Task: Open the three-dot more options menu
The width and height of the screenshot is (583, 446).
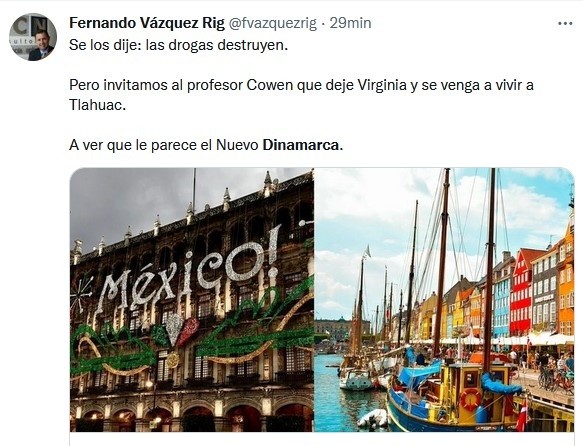Action: pos(565,23)
